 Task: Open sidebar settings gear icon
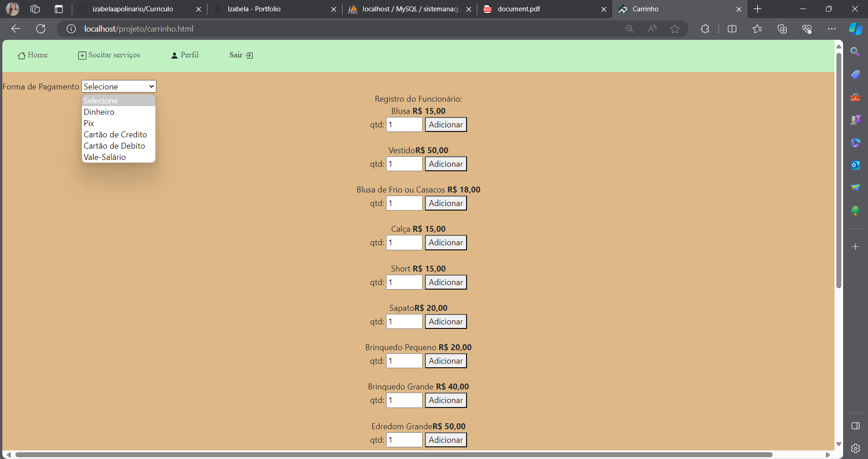[x=855, y=448]
